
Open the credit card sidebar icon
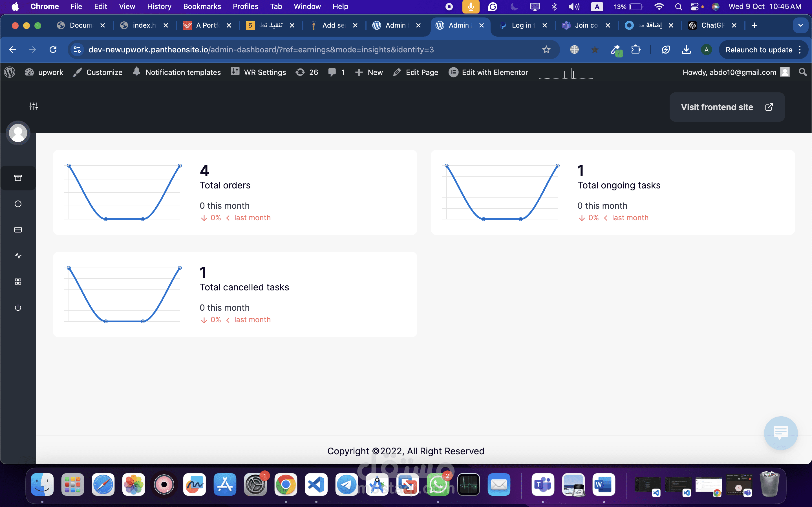18,230
